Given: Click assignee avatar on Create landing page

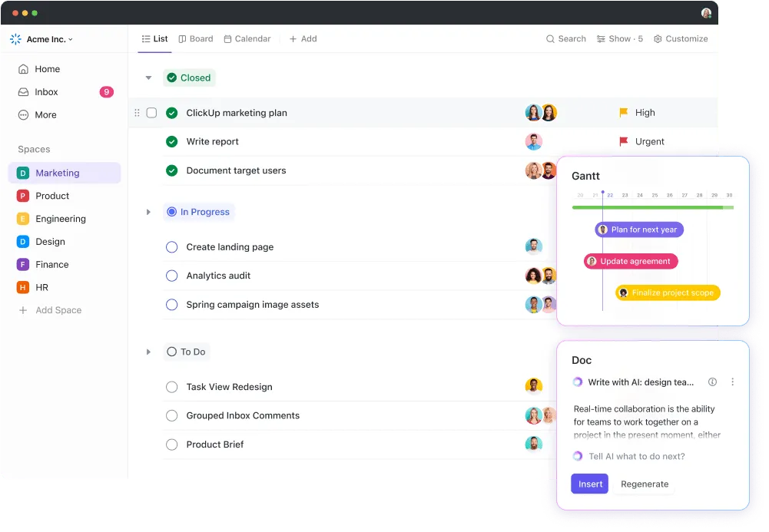Looking at the screenshot, I should (x=534, y=246).
